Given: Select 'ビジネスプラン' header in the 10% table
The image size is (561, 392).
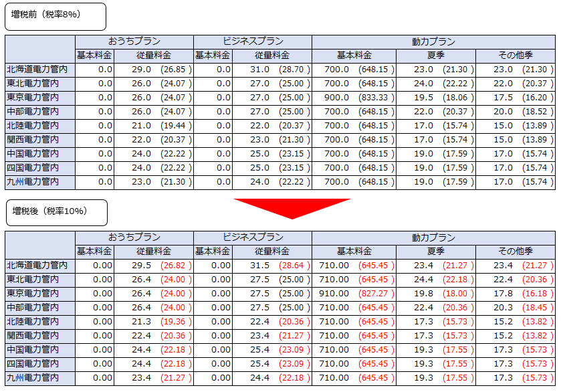Looking at the screenshot, I should [253, 237].
